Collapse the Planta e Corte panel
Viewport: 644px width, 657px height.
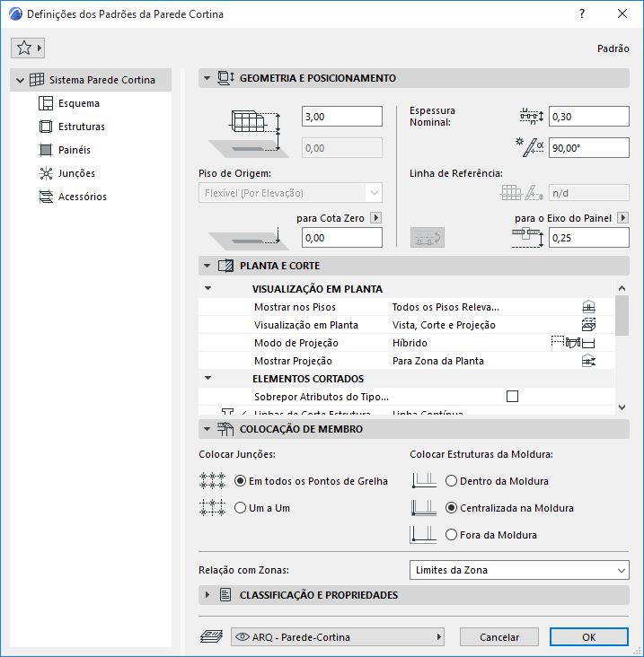click(207, 266)
